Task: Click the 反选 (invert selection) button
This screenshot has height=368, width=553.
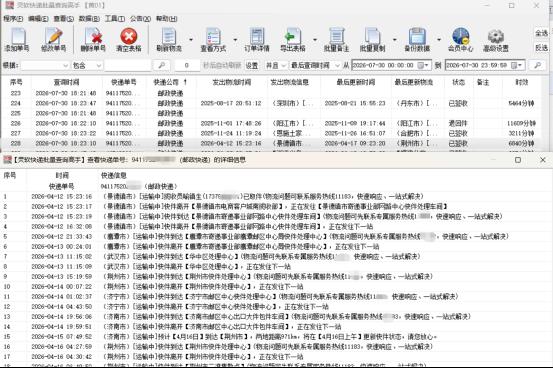Action: (541, 47)
